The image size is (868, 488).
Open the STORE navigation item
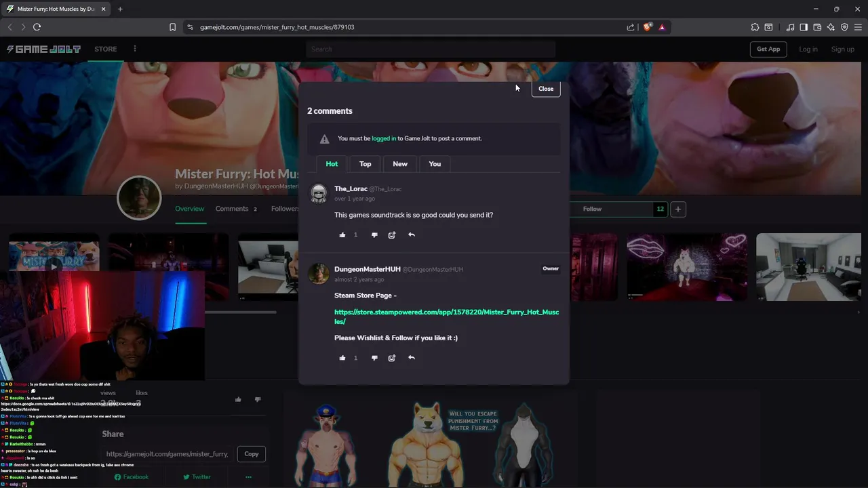[x=106, y=49]
